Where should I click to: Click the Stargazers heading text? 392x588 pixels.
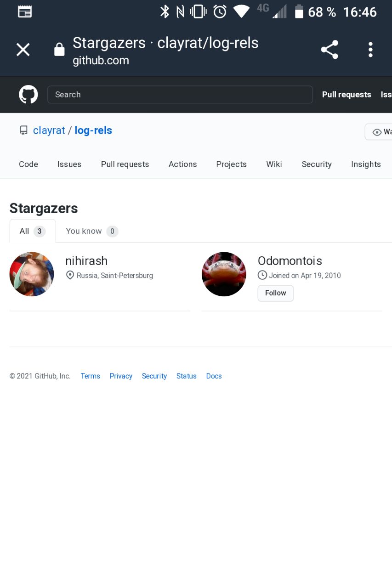pos(44,208)
